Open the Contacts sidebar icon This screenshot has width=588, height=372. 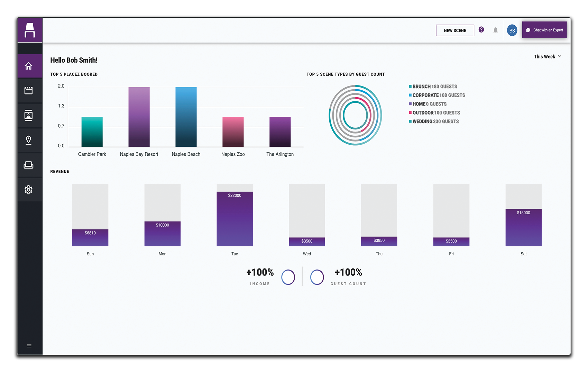click(x=29, y=115)
